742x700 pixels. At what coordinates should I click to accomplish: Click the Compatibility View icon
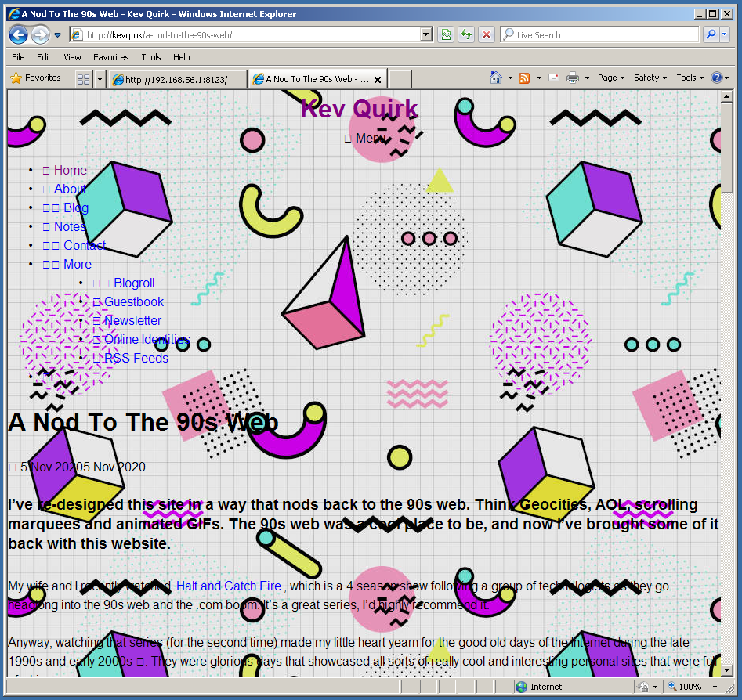[x=446, y=34]
